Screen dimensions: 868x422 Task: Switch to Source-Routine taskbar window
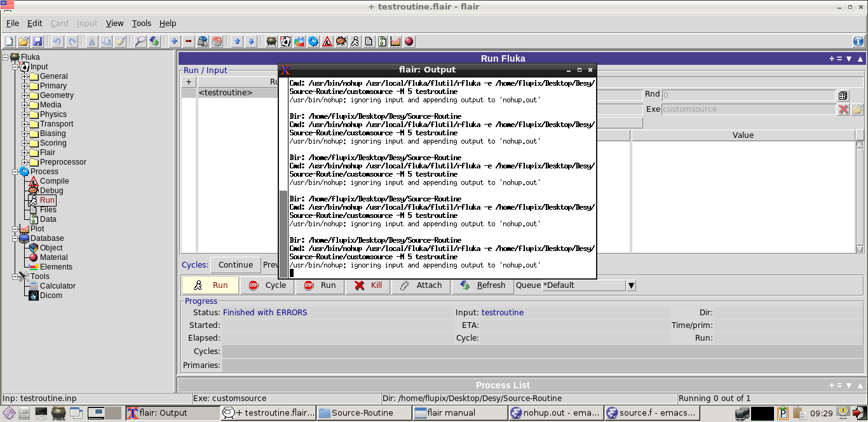pyautogui.click(x=363, y=413)
